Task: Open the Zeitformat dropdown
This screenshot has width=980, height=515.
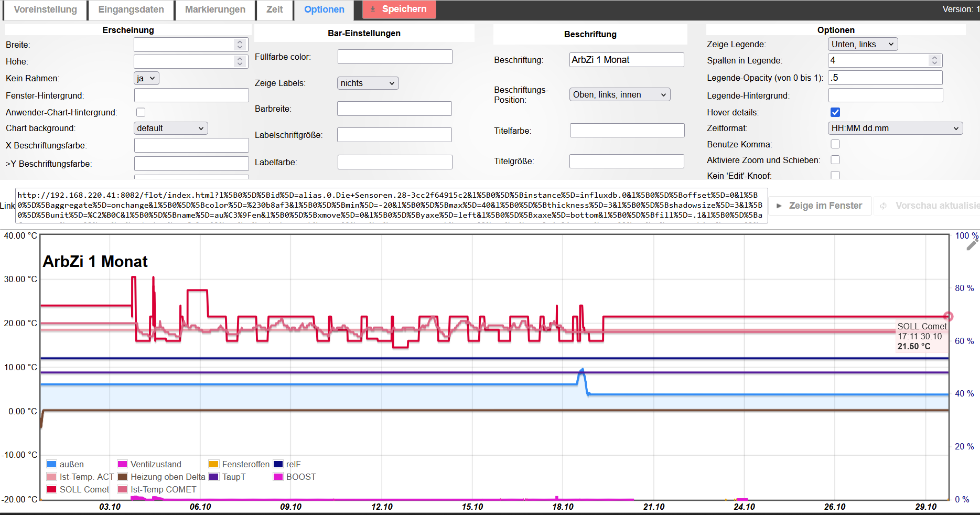Action: (895, 128)
